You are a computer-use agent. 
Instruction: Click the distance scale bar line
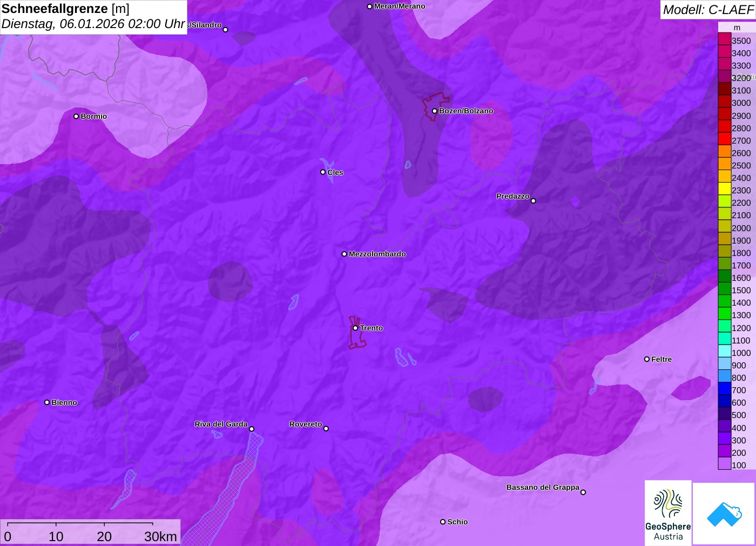pos(80,524)
